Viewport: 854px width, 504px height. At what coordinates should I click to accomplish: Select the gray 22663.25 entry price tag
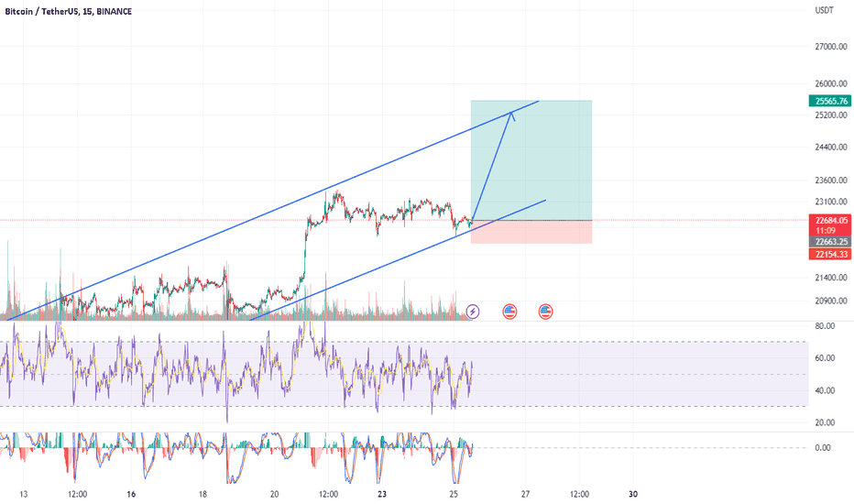(x=830, y=242)
